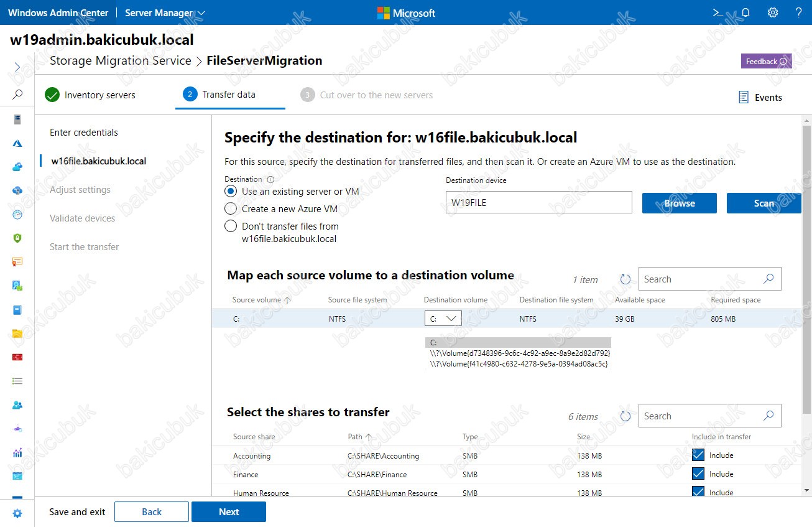Screen dimensions: 812x527
Task: Click the Scan button
Action: point(764,203)
